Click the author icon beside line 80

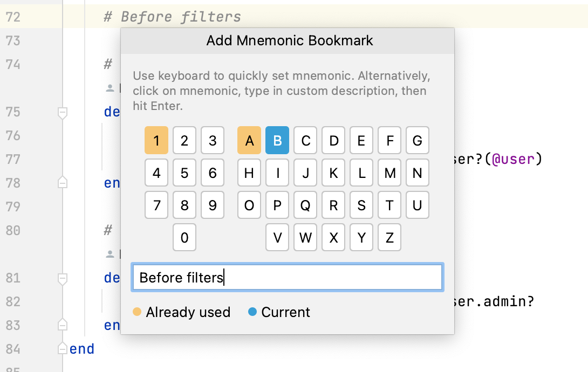[x=110, y=254]
